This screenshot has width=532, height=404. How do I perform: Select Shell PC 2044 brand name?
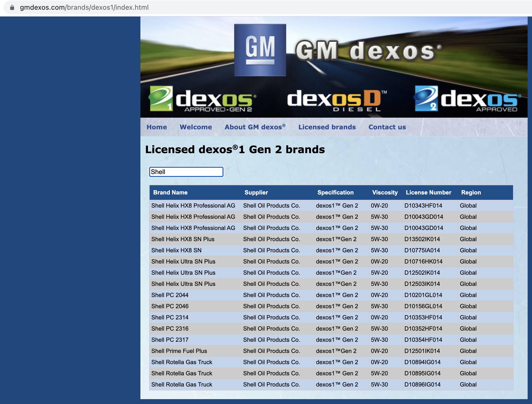pos(170,295)
